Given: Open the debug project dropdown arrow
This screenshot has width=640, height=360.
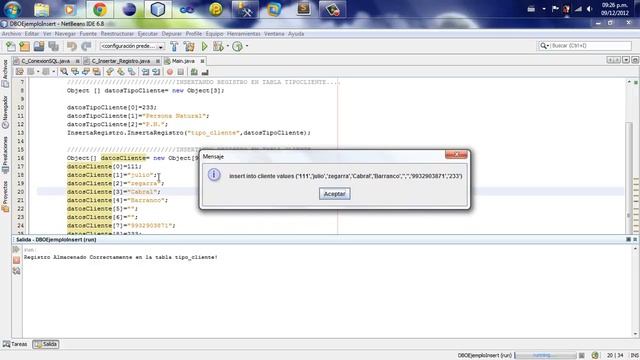Looking at the screenshot, I should point(227,47).
